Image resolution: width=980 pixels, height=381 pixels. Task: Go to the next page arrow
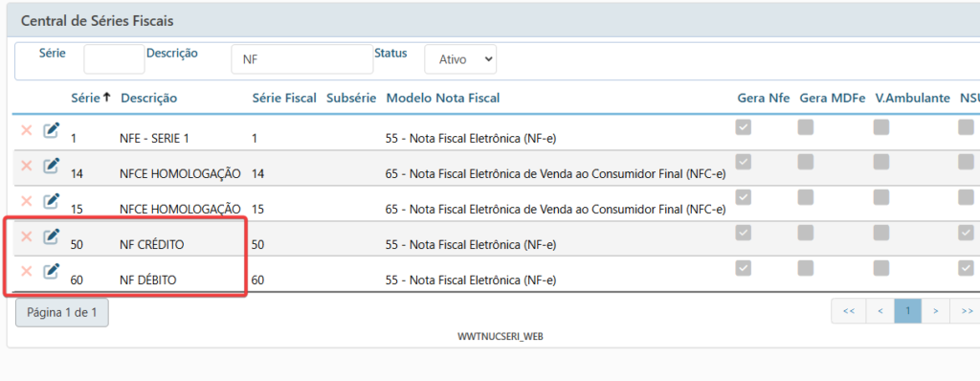click(x=936, y=310)
